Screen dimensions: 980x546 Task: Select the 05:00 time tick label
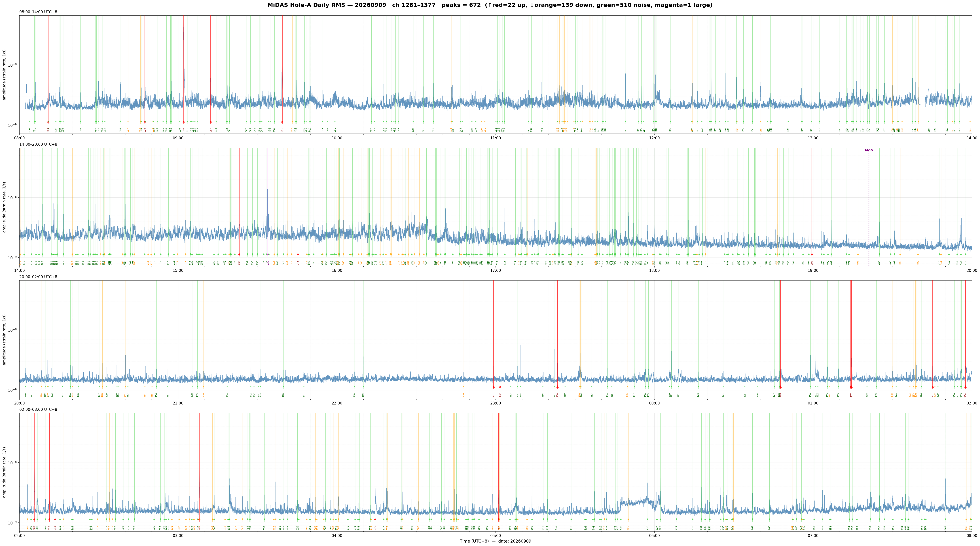pyautogui.click(x=495, y=536)
